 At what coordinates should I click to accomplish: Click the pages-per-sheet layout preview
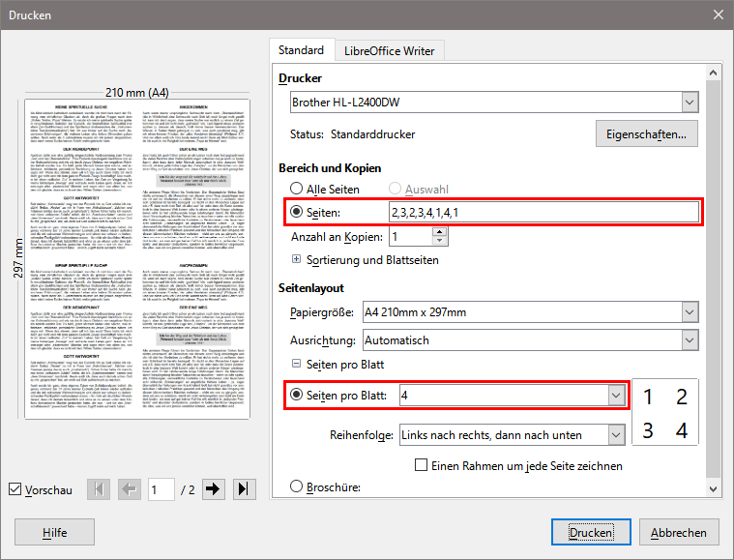click(664, 412)
